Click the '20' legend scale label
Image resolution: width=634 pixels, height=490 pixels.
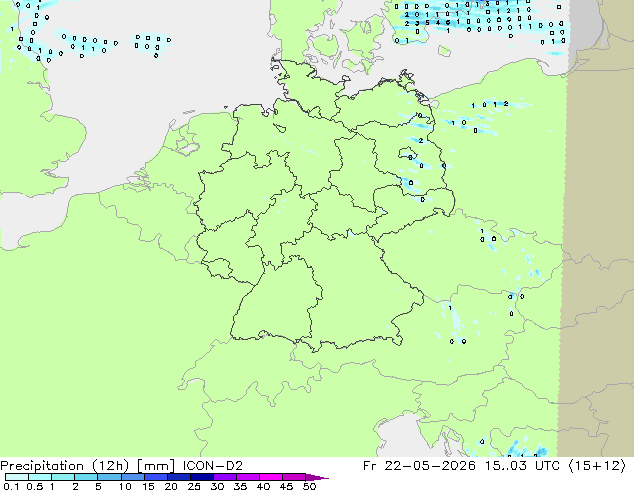click(x=171, y=486)
